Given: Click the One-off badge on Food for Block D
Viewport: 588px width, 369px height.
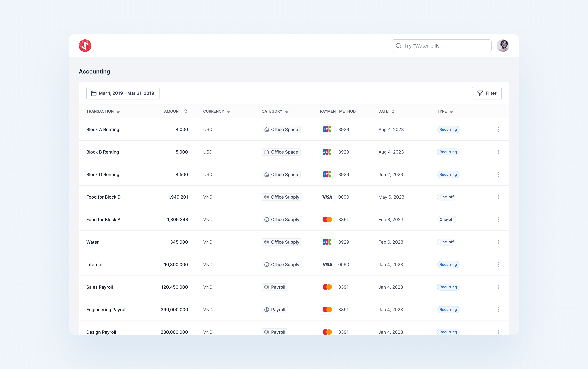Looking at the screenshot, I should pos(446,197).
